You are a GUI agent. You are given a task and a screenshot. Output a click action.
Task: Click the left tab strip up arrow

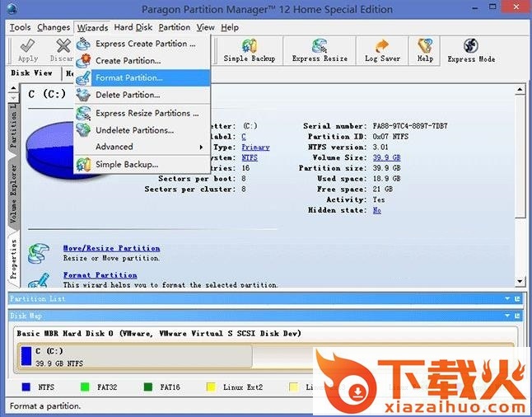coord(13,88)
